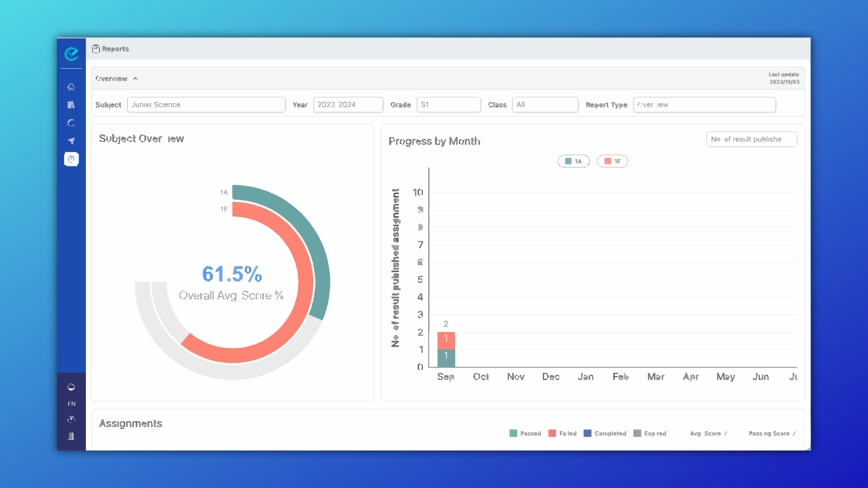This screenshot has width=868, height=488.
Task: Click the No of result published button
Action: (751, 139)
